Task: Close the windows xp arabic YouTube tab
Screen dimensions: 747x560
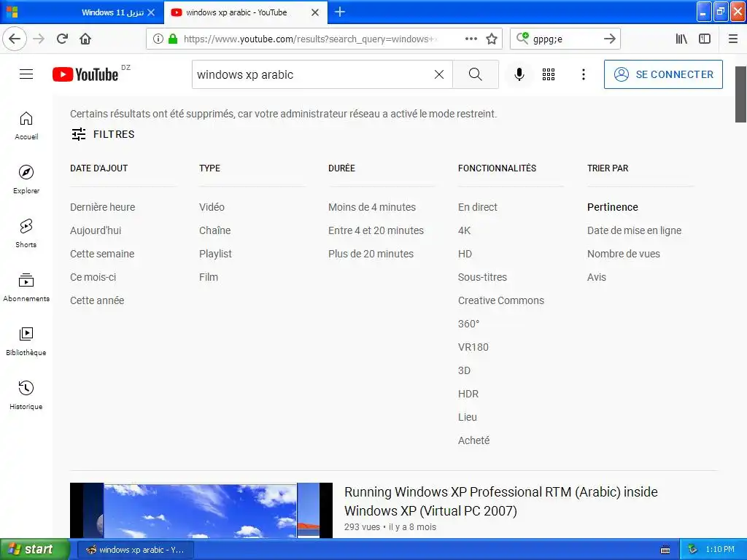Action: click(315, 12)
